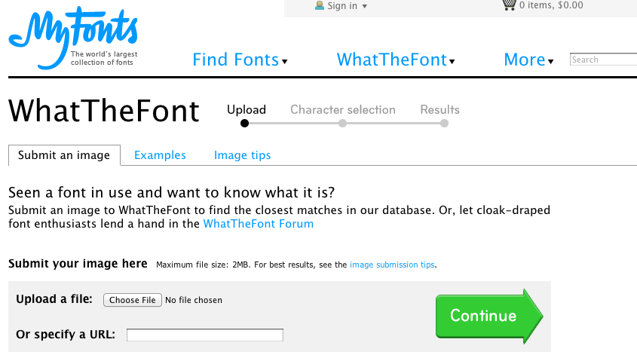Open the image submission tips link
Screen dimensions: 637x364
point(392,265)
